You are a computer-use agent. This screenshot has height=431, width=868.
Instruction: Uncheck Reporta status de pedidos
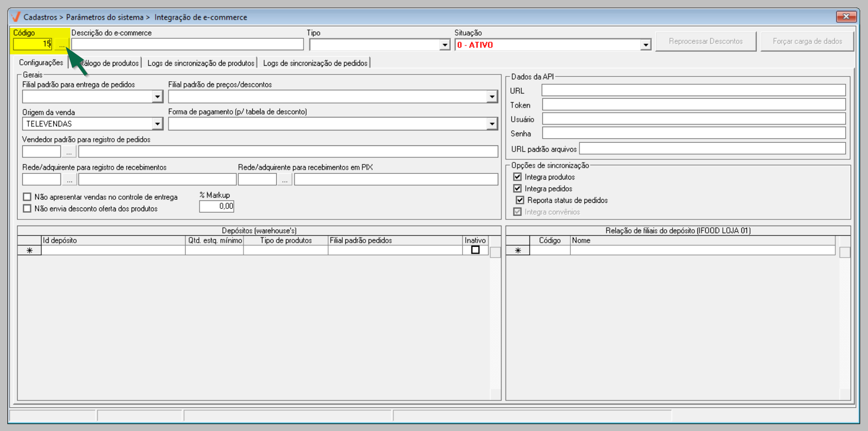pos(520,200)
